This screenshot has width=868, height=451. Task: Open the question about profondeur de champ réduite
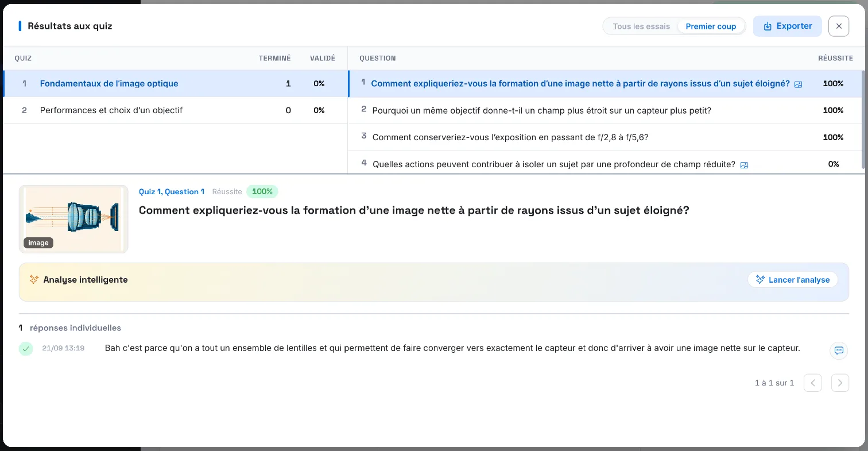click(x=606, y=164)
